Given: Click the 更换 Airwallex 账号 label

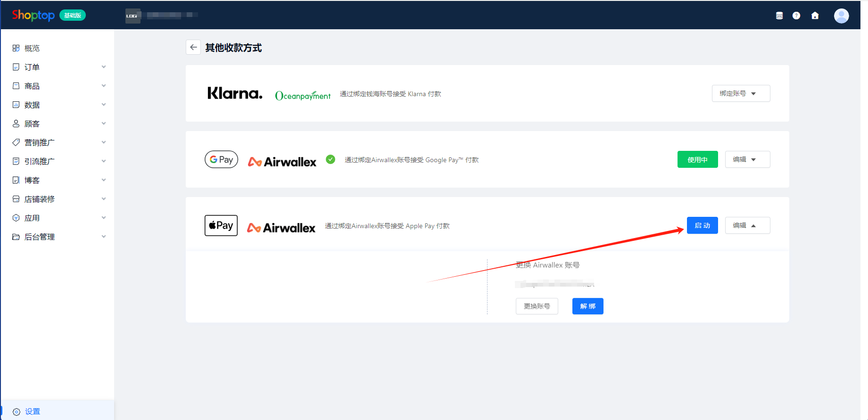Looking at the screenshot, I should (547, 265).
